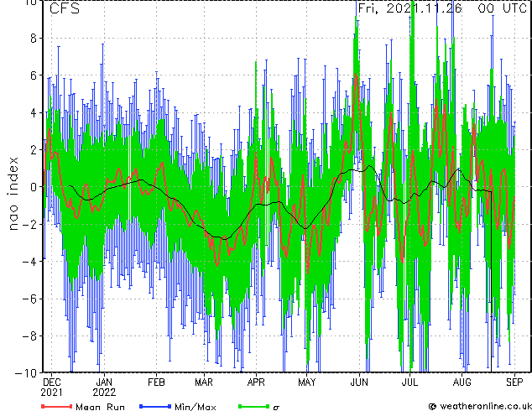Click the 'Mean Run' legend text
Screen dimensions: 532x411
pos(100,406)
